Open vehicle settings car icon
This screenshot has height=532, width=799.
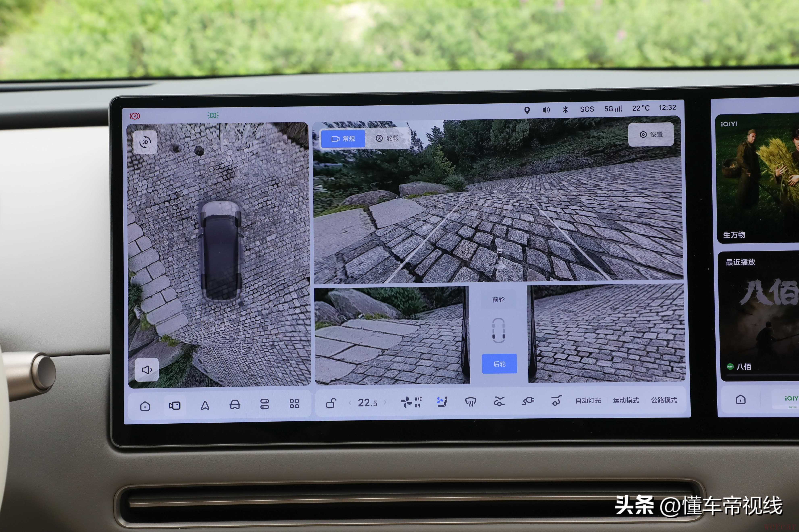[235, 405]
